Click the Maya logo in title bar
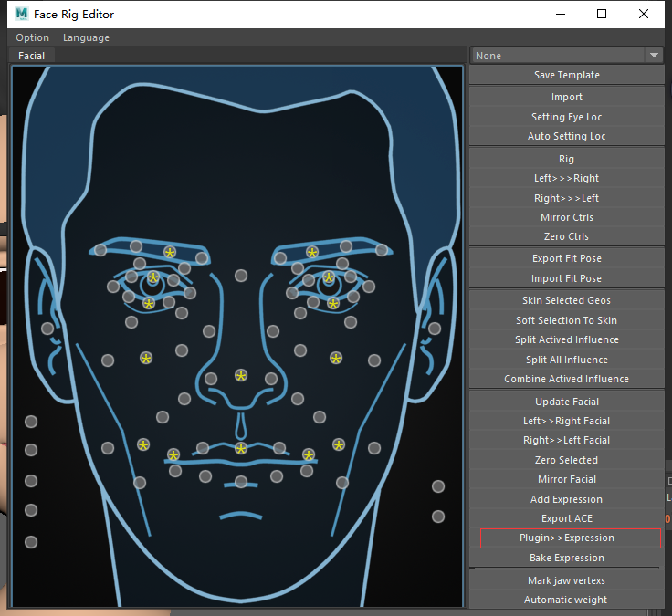672x616 pixels. pos(21,14)
